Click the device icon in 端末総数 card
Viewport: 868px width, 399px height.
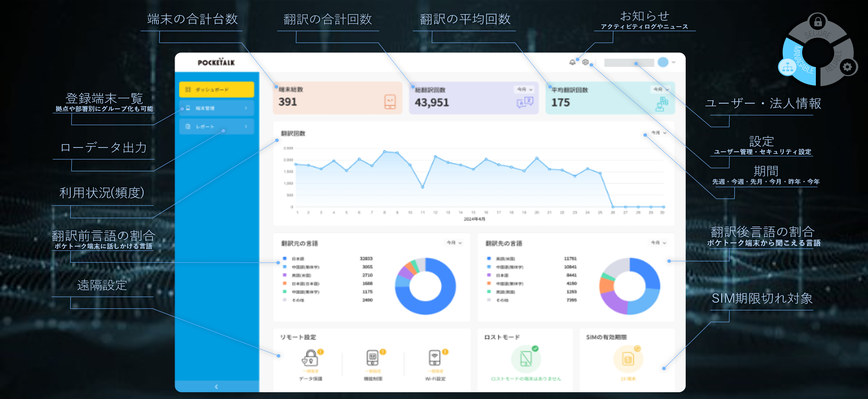[390, 101]
